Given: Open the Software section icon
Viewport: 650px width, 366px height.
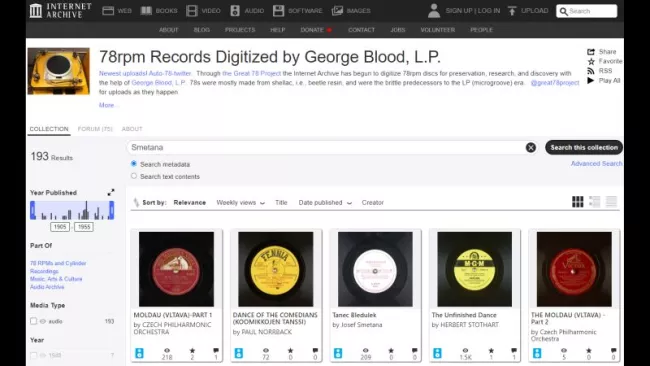Looking at the screenshot, I should tap(279, 11).
